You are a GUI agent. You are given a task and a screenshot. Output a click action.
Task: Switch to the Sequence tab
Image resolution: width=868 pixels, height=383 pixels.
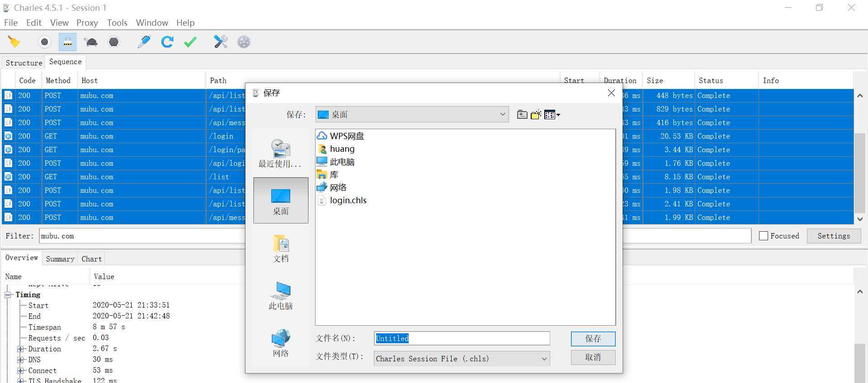(65, 62)
